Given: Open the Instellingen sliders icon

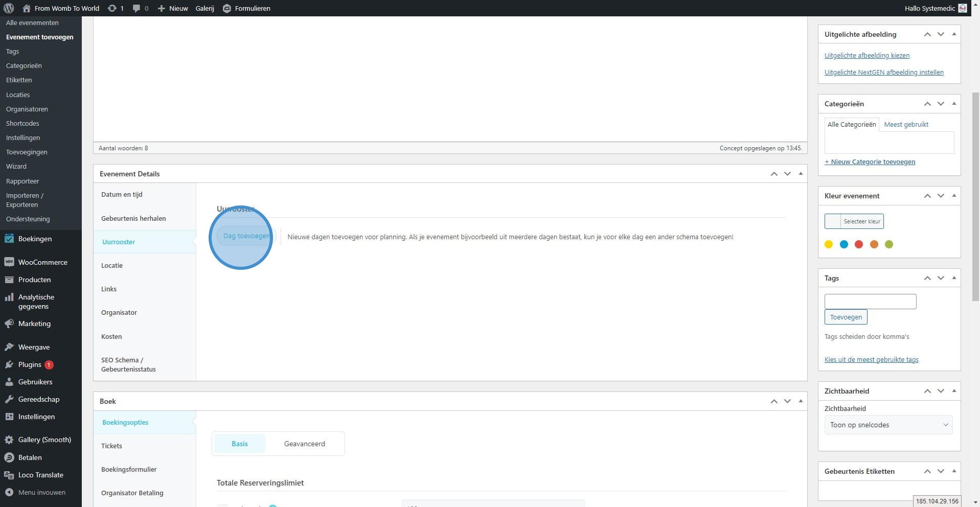Looking at the screenshot, I should (9, 417).
